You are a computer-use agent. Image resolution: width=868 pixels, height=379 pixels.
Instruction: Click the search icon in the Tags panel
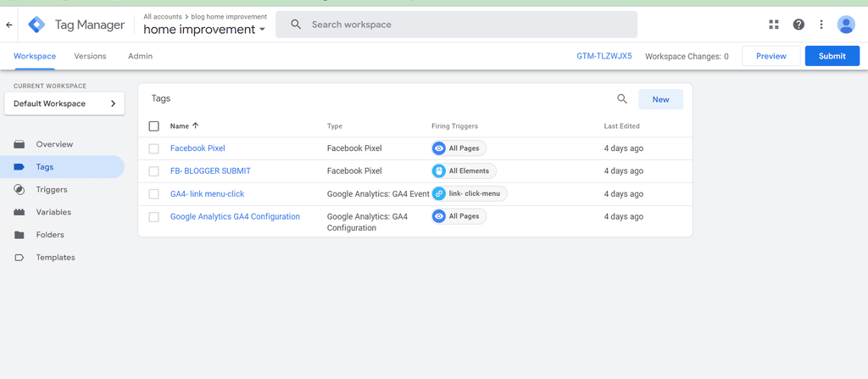pos(622,99)
